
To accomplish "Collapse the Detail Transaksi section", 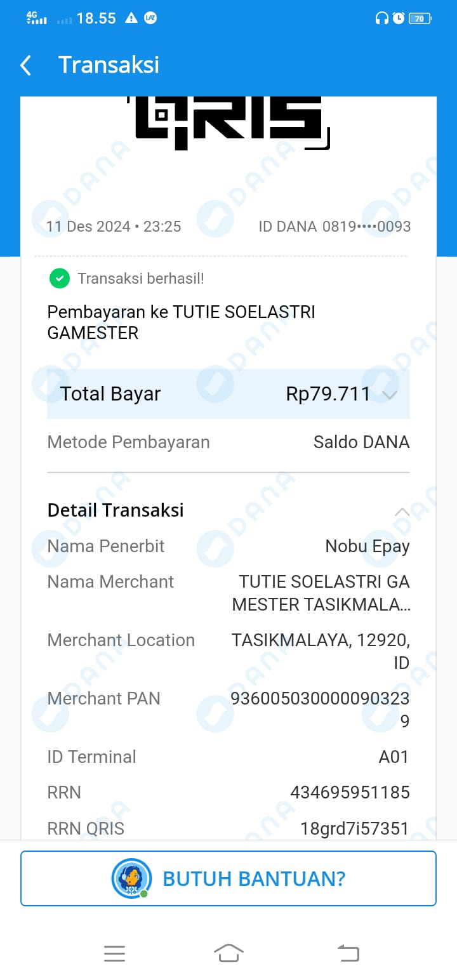I will [401, 511].
